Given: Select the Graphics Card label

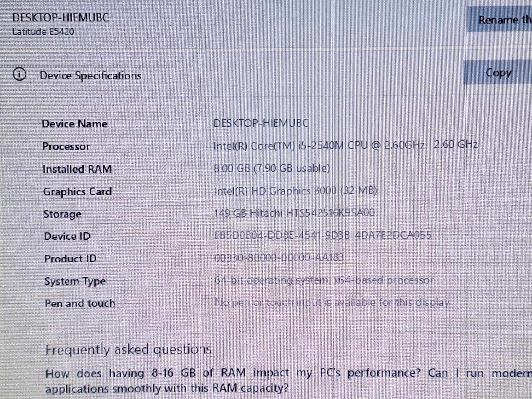Looking at the screenshot, I should pyautogui.click(x=77, y=192).
